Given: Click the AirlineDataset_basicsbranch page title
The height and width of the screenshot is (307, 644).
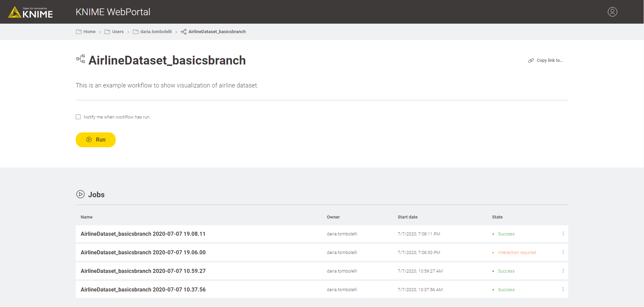Looking at the screenshot, I should point(167,60).
